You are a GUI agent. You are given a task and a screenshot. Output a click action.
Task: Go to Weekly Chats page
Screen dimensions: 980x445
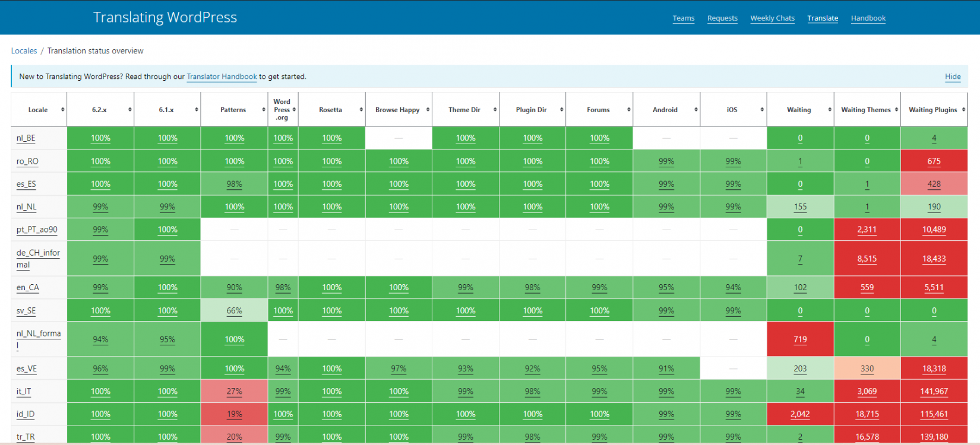[x=772, y=18]
